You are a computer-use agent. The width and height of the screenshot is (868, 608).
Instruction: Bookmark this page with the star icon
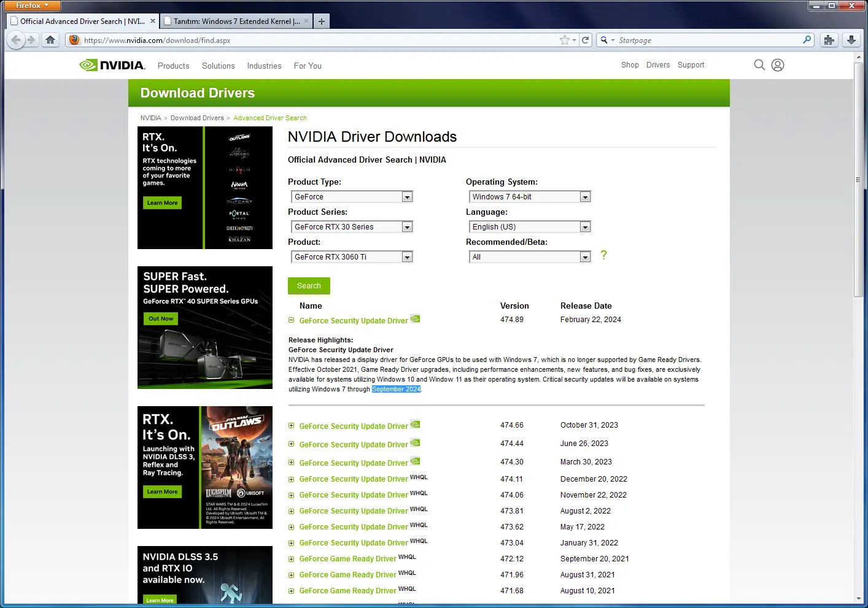(x=564, y=40)
